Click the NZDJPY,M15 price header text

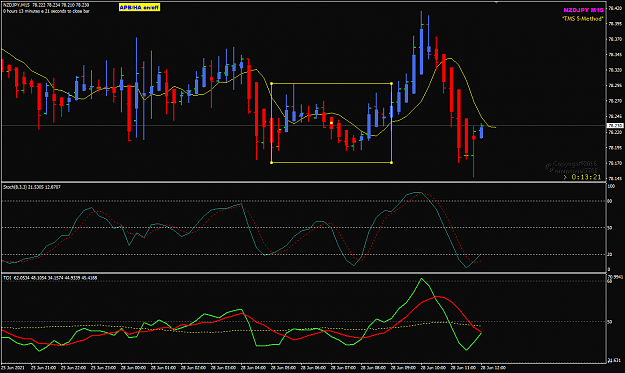47,5
